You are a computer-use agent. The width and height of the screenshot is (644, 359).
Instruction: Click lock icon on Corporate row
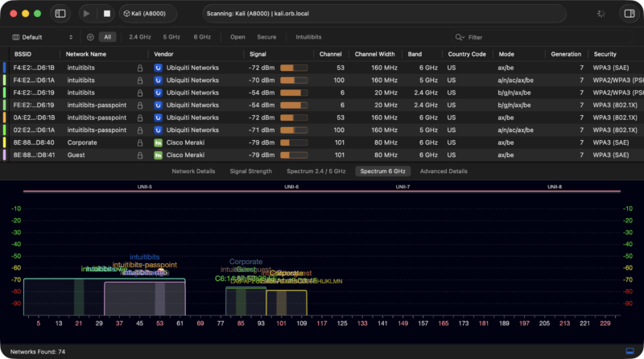(140, 142)
